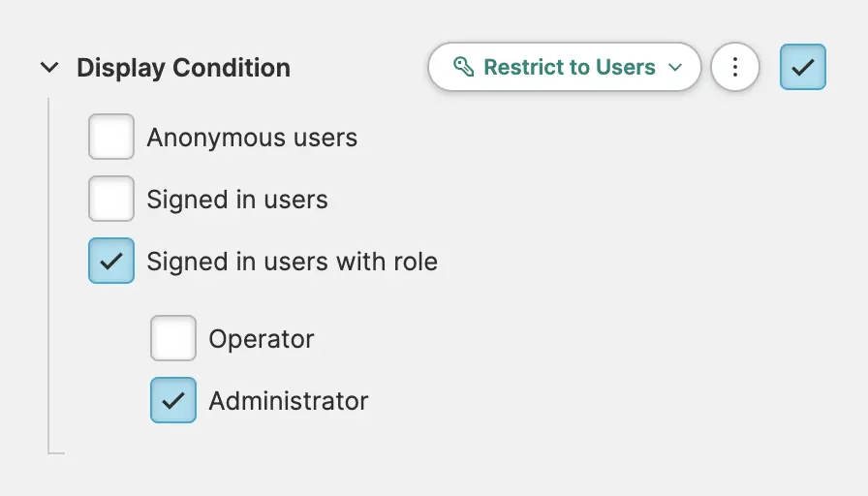This screenshot has width=868, height=496.
Task: Click the Display Condition heading text
Action: (x=183, y=68)
